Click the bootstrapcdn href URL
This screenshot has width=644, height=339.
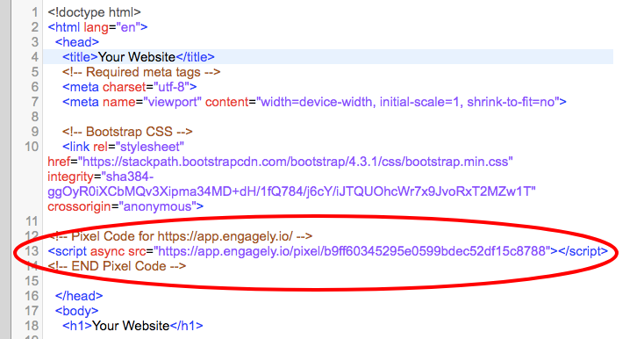(295, 162)
